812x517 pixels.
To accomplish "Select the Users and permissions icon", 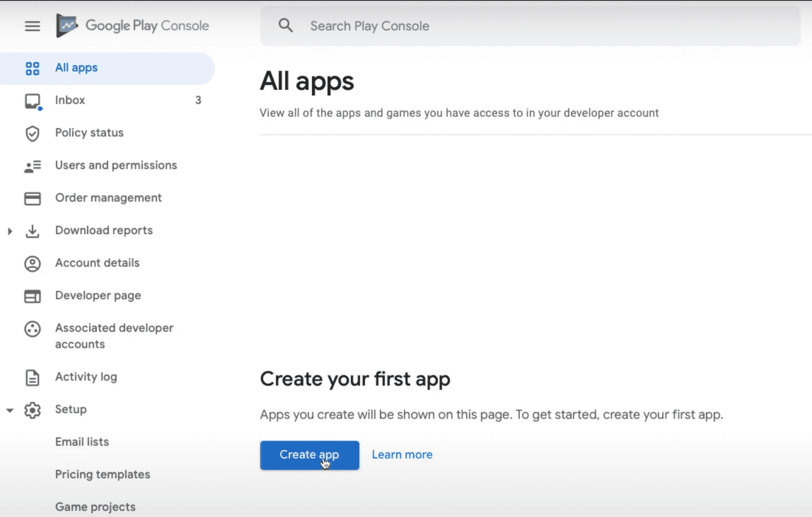I will 32,166.
